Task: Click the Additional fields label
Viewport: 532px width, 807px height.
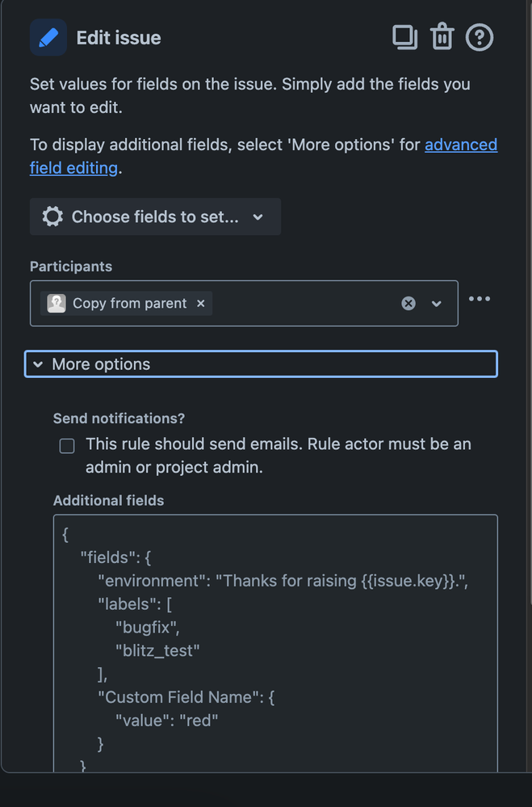Action: coord(108,501)
